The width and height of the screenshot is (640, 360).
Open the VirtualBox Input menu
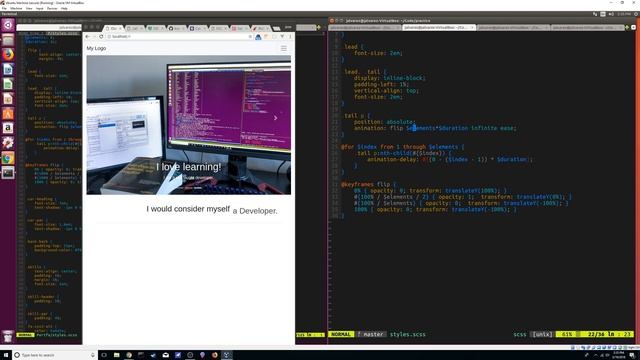(40, 8)
